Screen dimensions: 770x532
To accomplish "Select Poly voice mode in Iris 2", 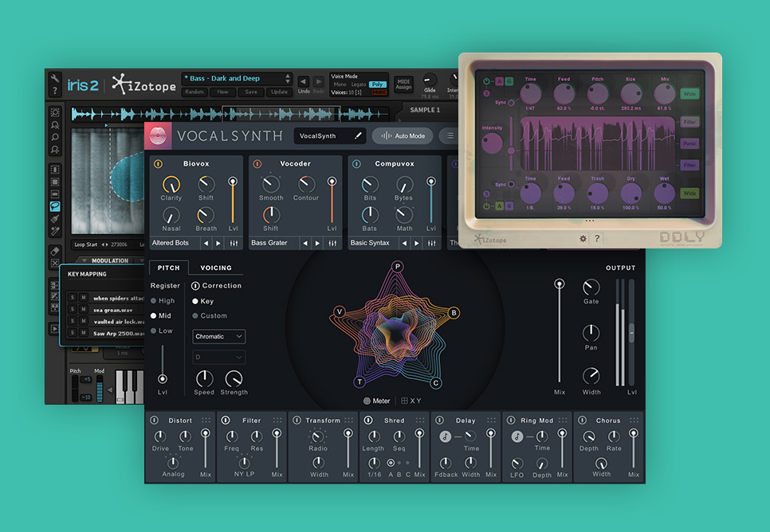I will coord(377,84).
